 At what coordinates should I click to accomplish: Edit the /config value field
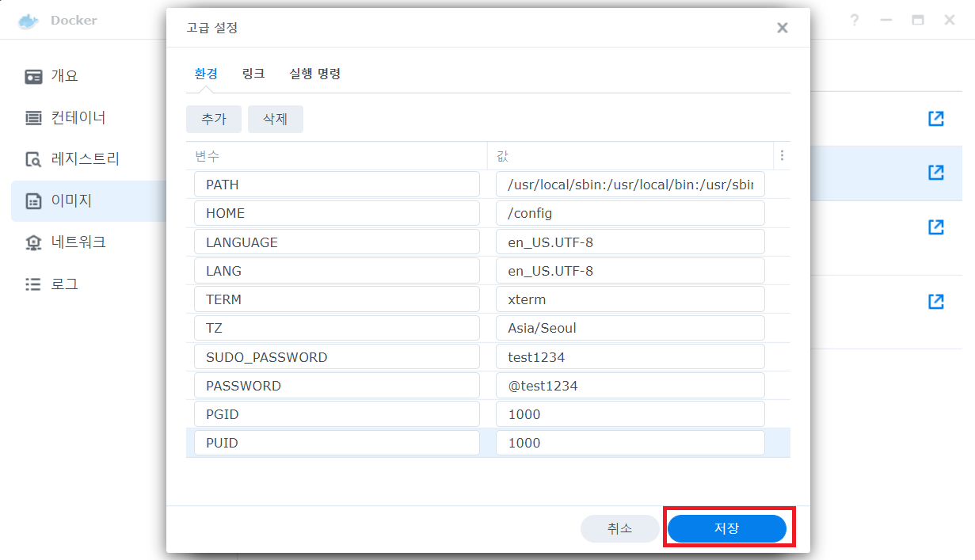coord(630,213)
